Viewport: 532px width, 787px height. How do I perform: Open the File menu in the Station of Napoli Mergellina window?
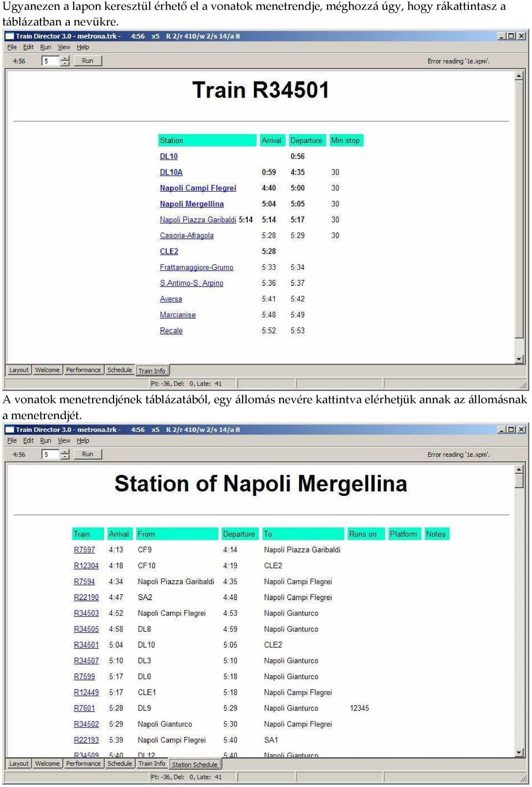12,441
